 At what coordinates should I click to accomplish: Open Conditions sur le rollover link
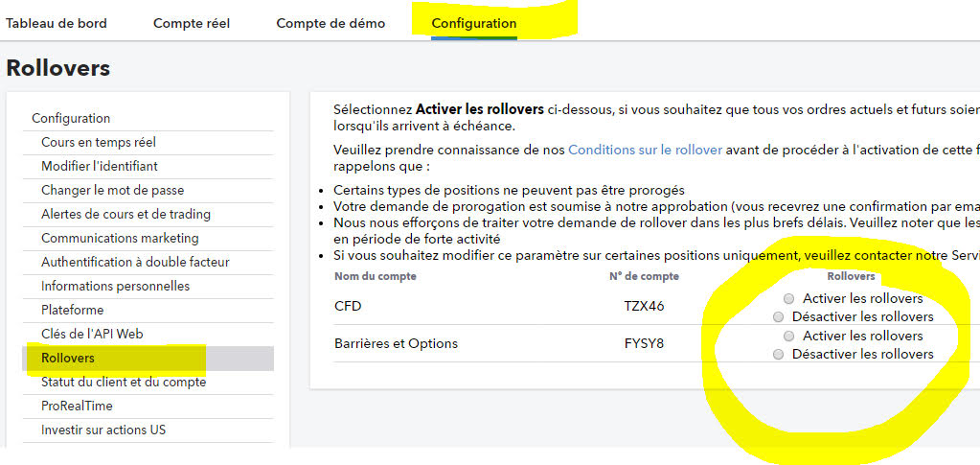[645, 150]
